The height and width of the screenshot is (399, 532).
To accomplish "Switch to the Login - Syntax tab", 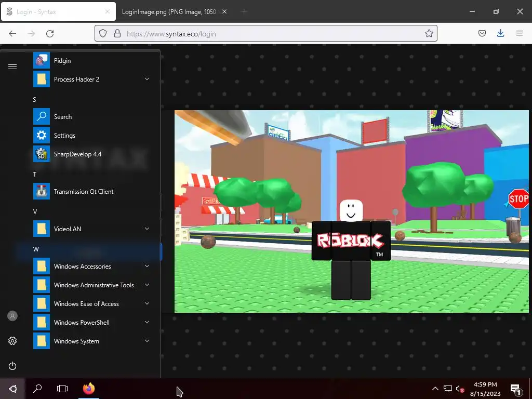I will click(x=58, y=12).
